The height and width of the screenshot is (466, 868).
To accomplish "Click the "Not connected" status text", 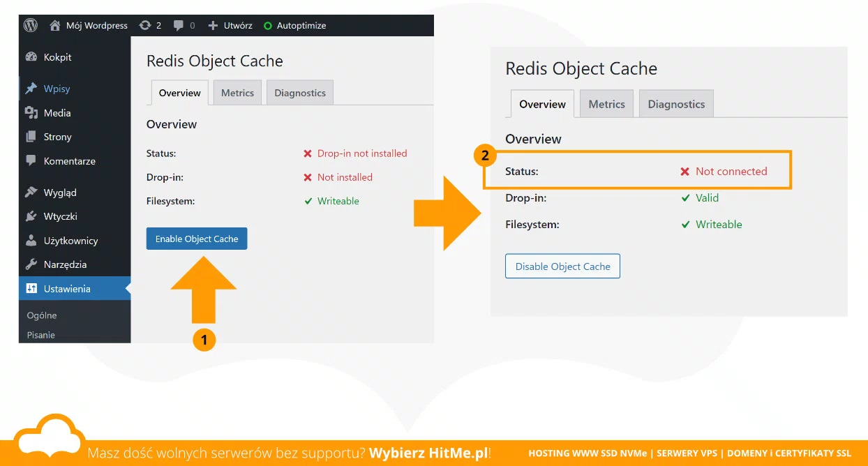I will pos(731,172).
